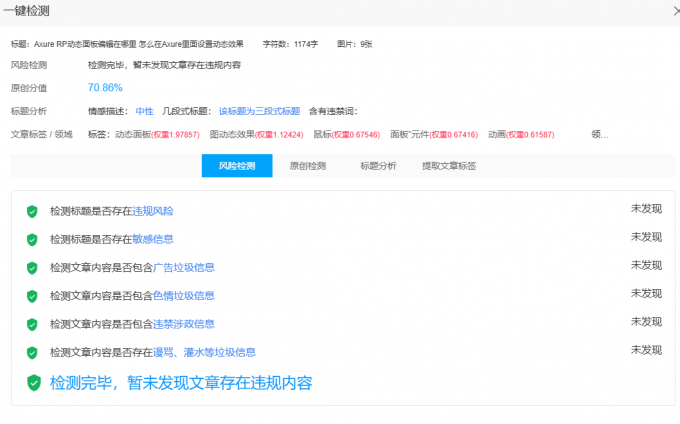Screen dimensions: 680x424
Task: Click the 动画 tag with weight 0.61587
Action: tap(521, 135)
